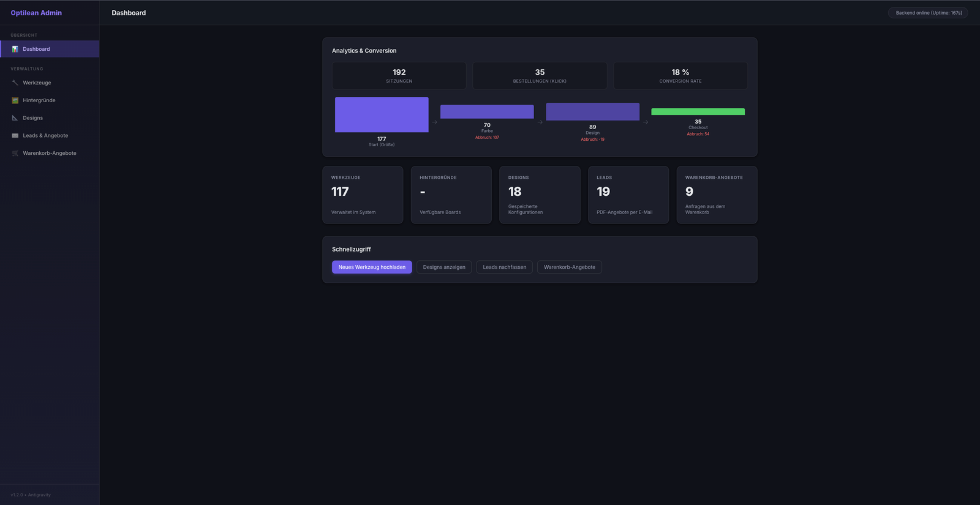The width and height of the screenshot is (980, 505).
Task: Click the Warenkorb-Angebote cart icon
Action: [15, 153]
